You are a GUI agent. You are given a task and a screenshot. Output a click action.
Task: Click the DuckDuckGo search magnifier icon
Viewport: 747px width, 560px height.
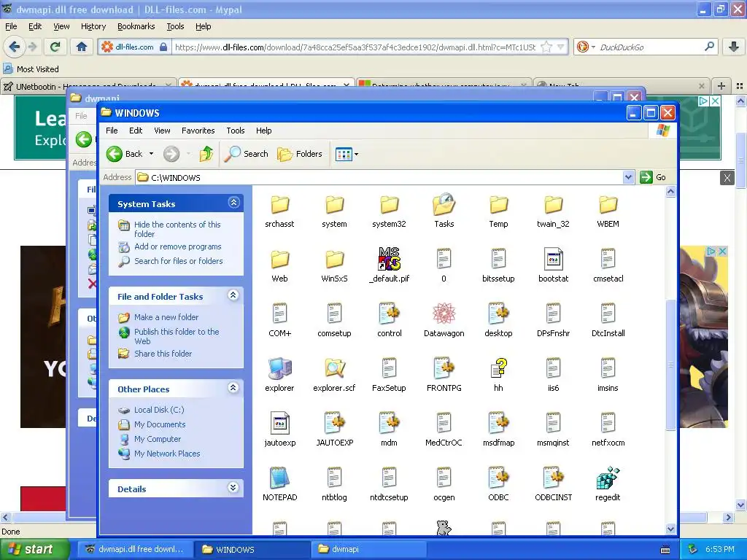click(709, 47)
